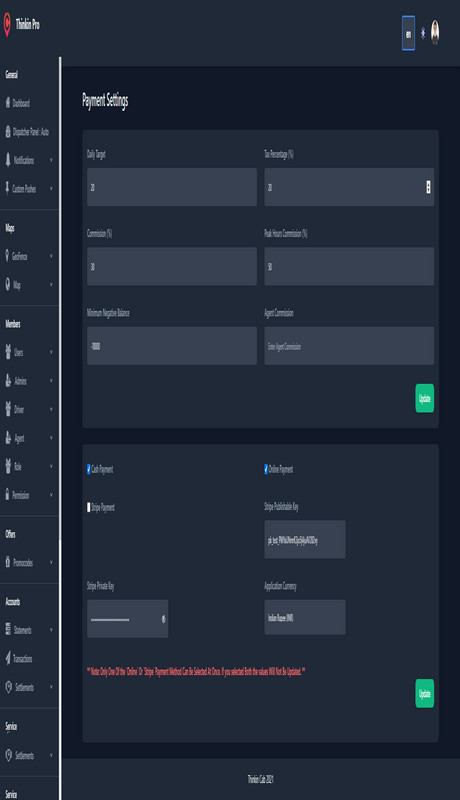Click the Tax Percentage input field

click(349, 187)
